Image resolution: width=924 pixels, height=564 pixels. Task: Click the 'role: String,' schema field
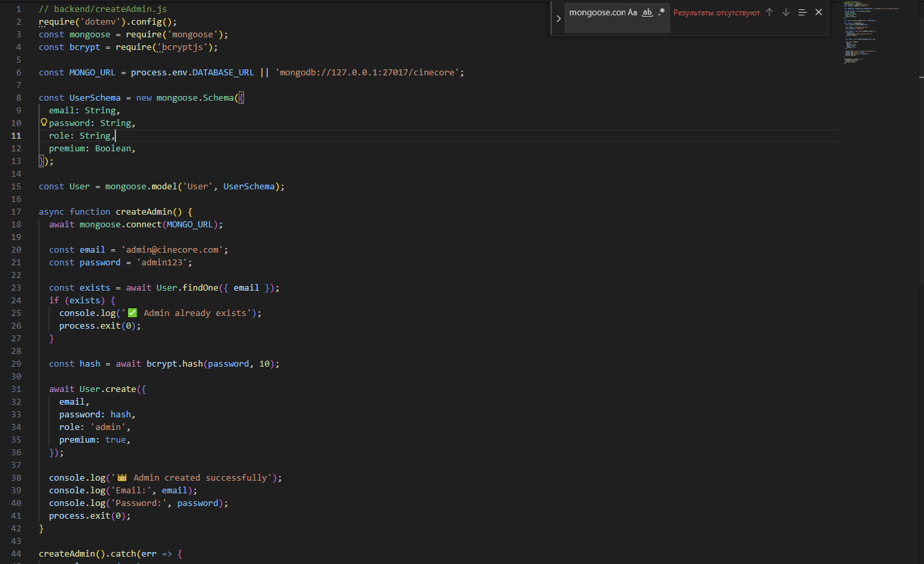point(82,135)
